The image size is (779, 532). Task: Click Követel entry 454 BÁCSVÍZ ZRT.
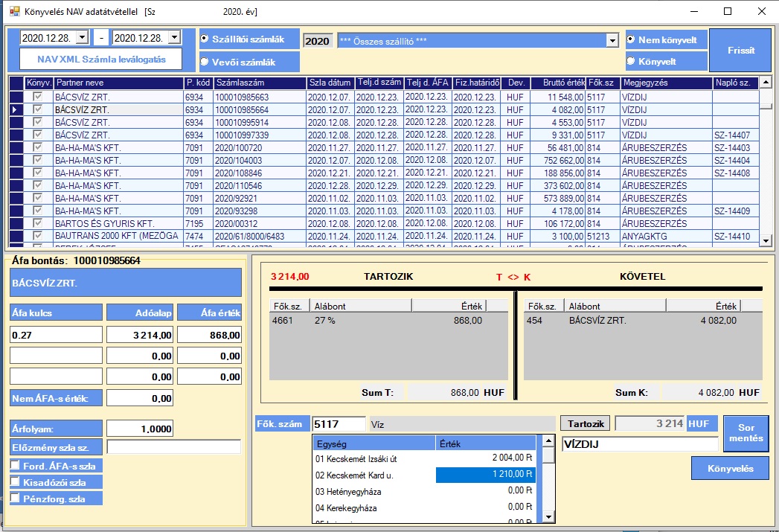tap(643, 321)
